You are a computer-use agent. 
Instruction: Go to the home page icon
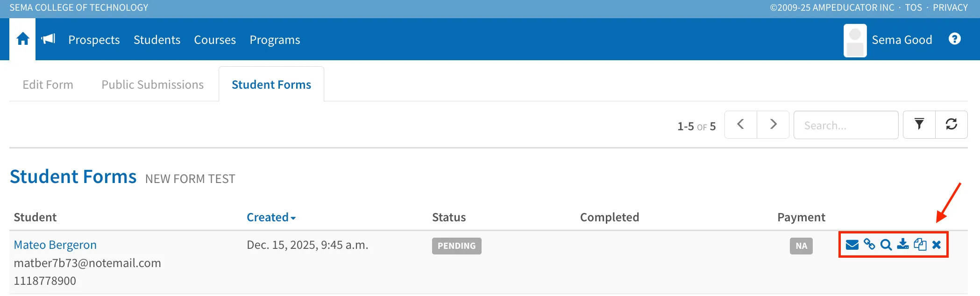(22, 39)
